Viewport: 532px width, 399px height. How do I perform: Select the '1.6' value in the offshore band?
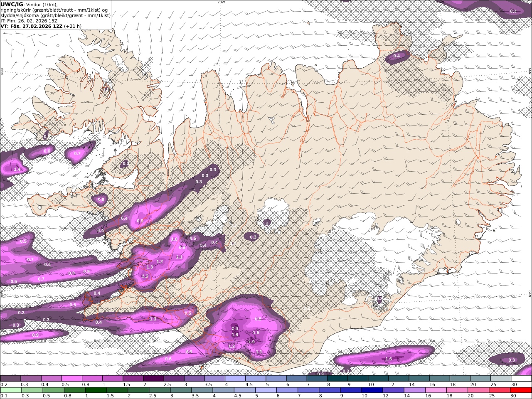[x=389, y=359]
